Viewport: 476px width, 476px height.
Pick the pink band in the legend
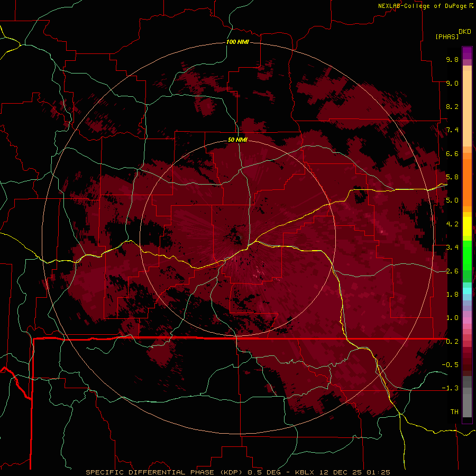[x=467, y=321]
